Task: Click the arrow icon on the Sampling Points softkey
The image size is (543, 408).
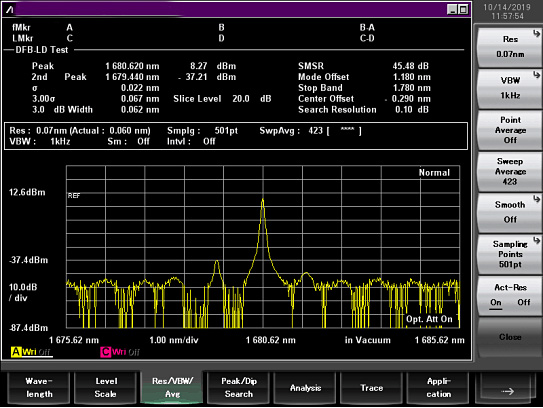Action: (x=536, y=240)
